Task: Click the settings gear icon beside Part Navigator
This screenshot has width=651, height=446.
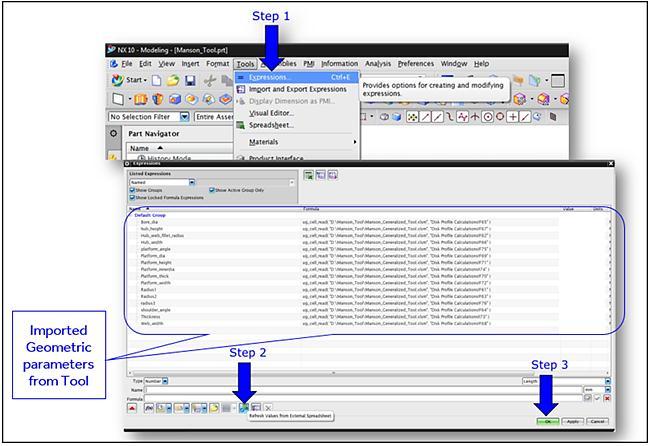Action: point(113,134)
